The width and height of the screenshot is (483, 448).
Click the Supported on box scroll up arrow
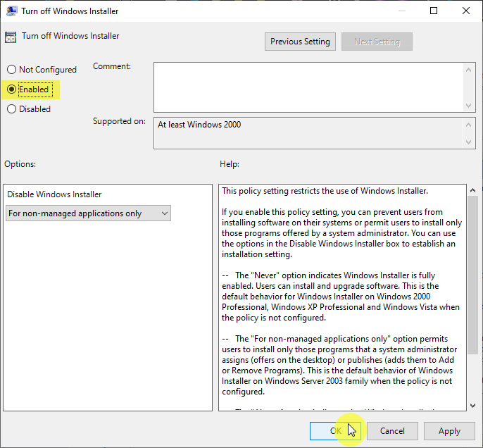point(470,124)
